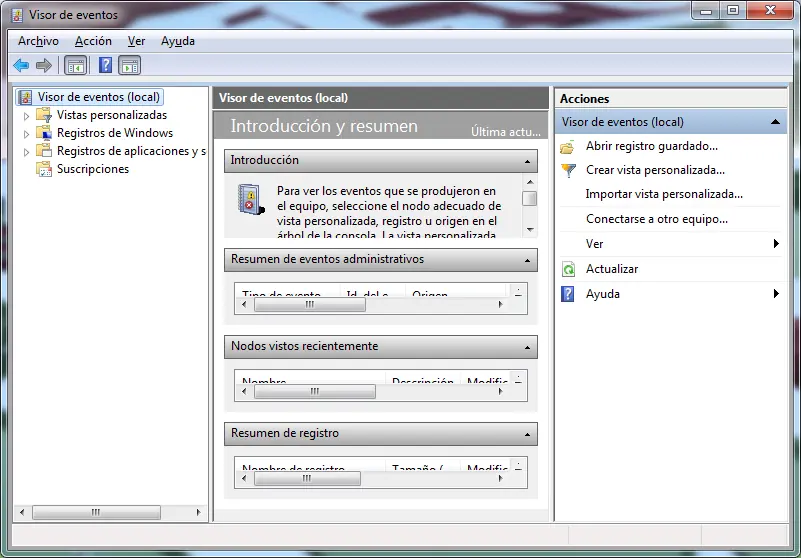This screenshot has height=558, width=801.
Task: Toggle the action pane toolbar icon
Action: pyautogui.click(x=129, y=65)
